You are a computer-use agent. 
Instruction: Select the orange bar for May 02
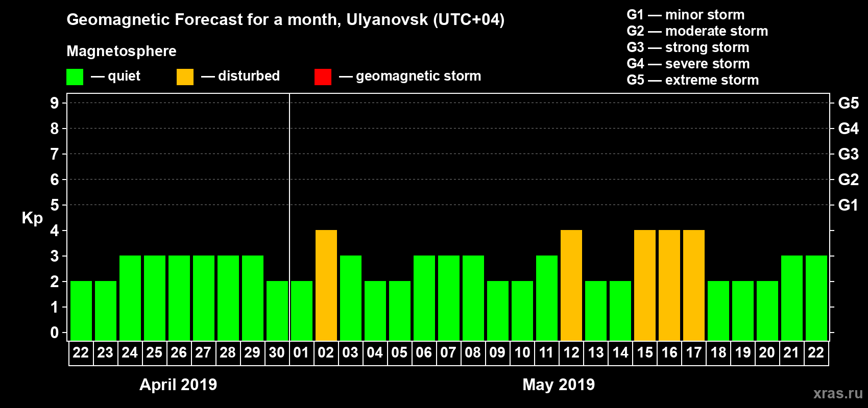tap(326, 286)
